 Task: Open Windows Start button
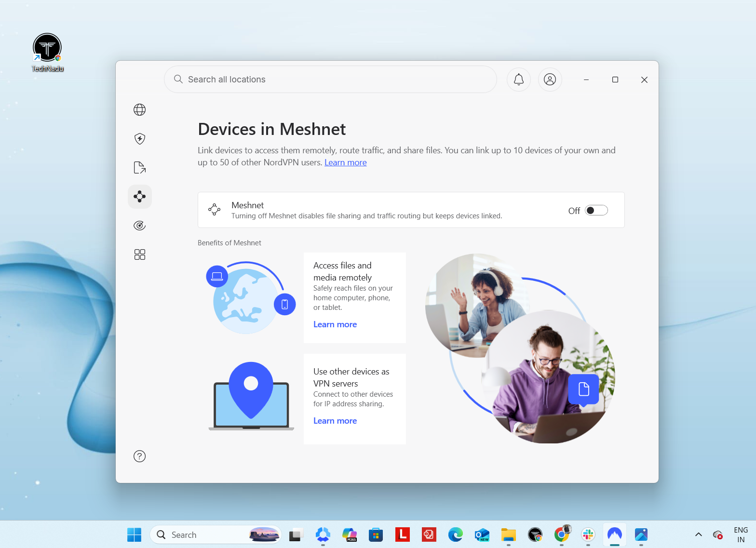coord(134,535)
